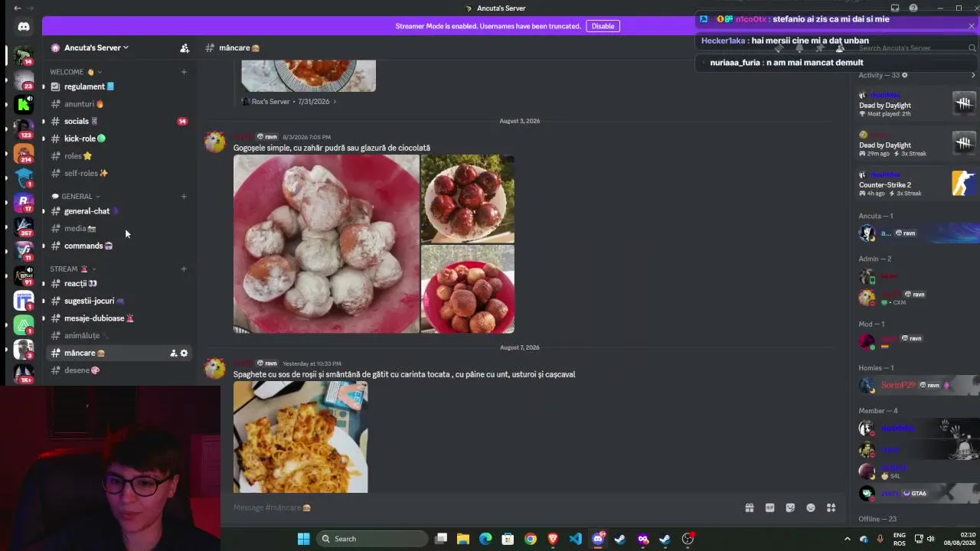Viewport: 980px width, 551px height.
Task: Open commands channel
Action: pos(118,246)
